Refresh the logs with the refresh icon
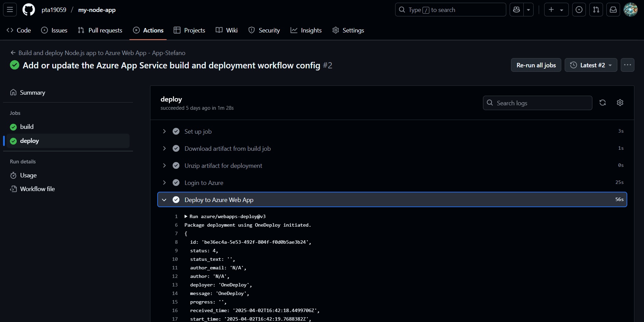The width and height of the screenshot is (644, 322). click(x=603, y=103)
